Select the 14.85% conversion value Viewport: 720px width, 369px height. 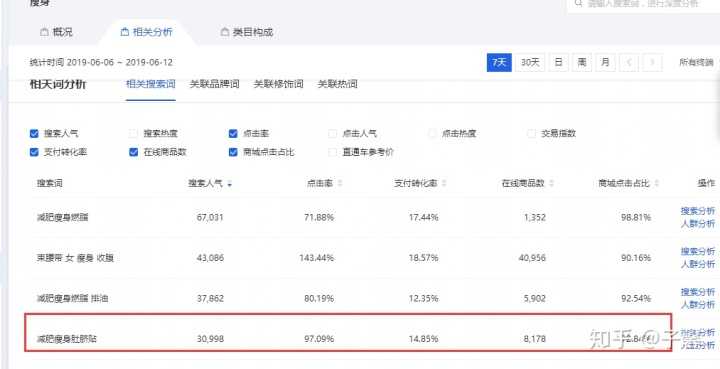(x=423, y=340)
